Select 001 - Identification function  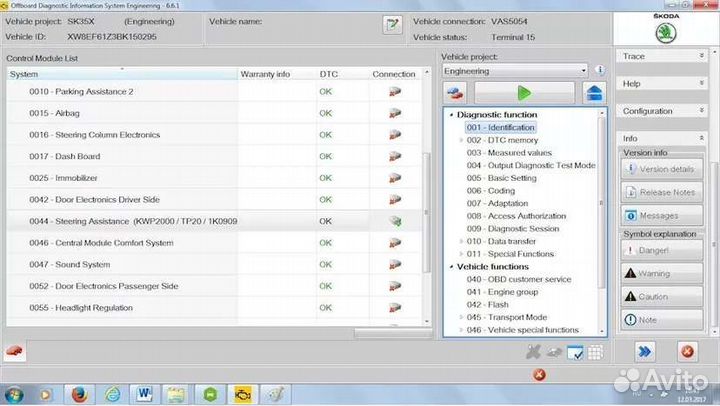501,127
